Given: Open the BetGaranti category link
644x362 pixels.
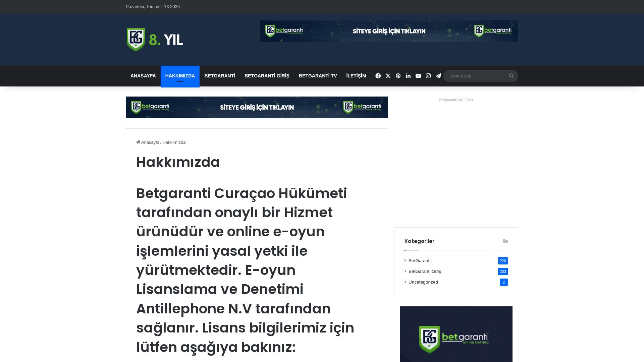Looking at the screenshot, I should coord(419,261).
